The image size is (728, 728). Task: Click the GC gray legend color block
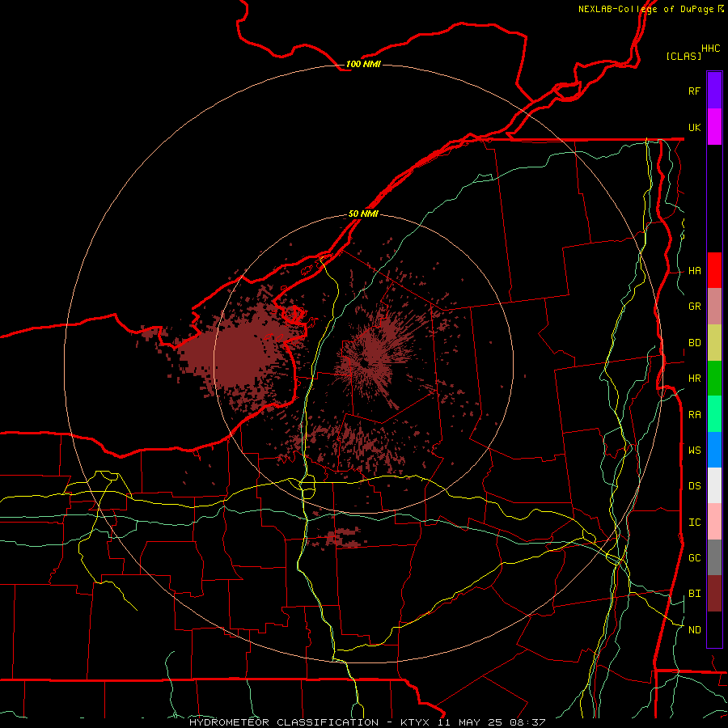tap(714, 557)
